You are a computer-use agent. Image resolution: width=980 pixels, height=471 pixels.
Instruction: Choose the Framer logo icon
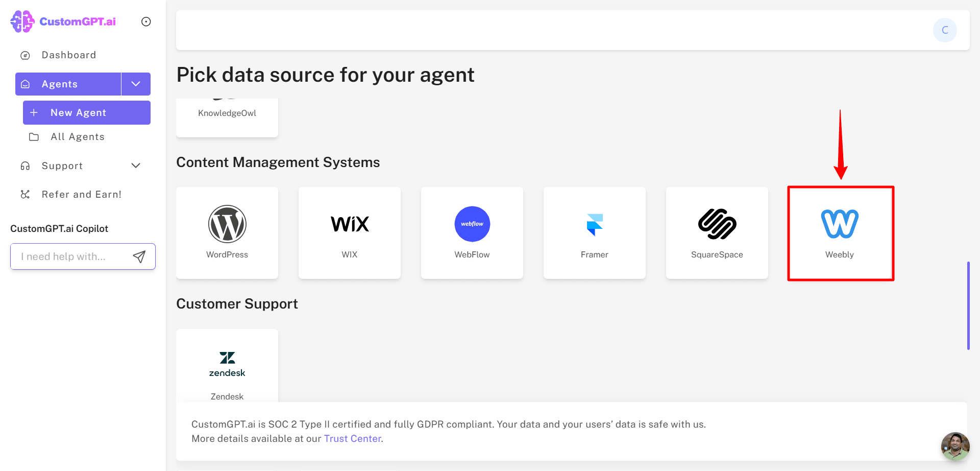tap(595, 225)
